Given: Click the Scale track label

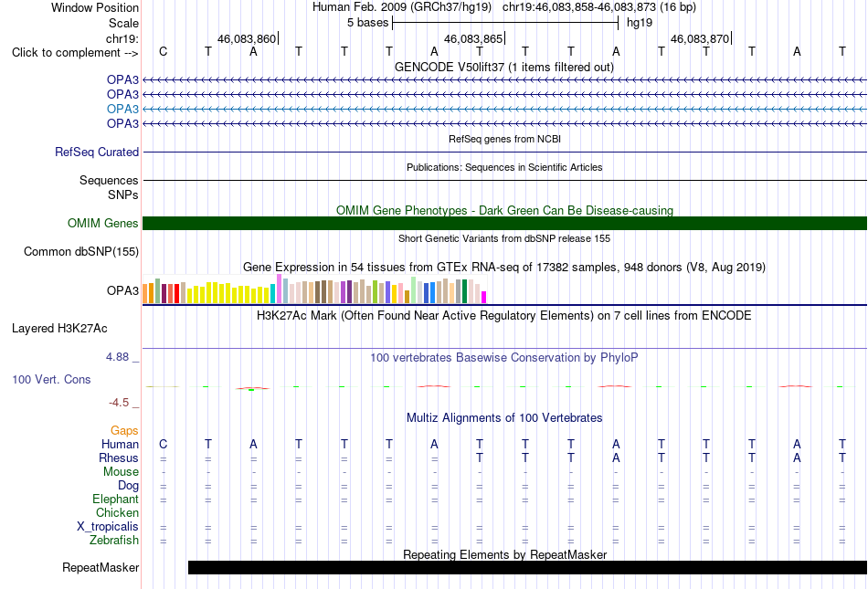Looking at the screenshot, I should tap(123, 23).
